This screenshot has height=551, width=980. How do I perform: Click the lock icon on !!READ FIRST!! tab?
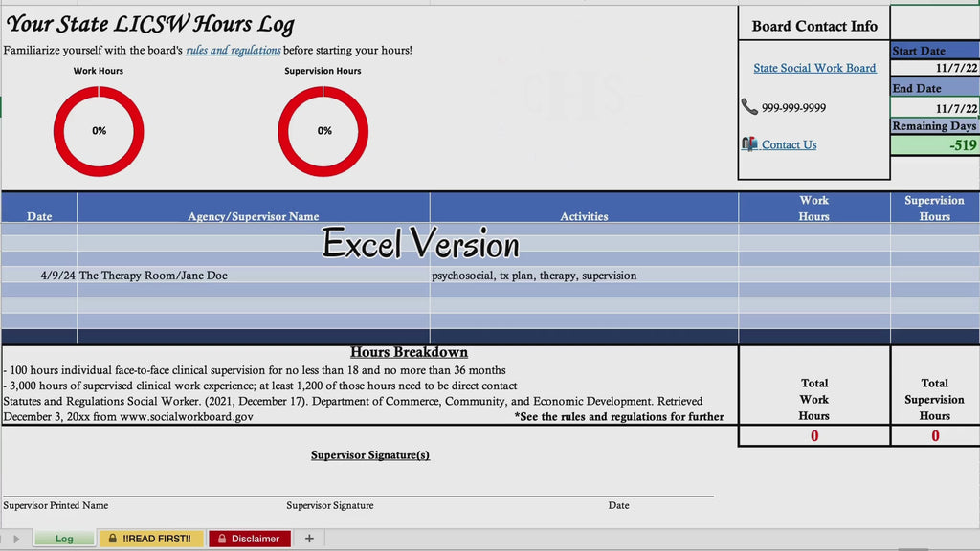tap(113, 538)
